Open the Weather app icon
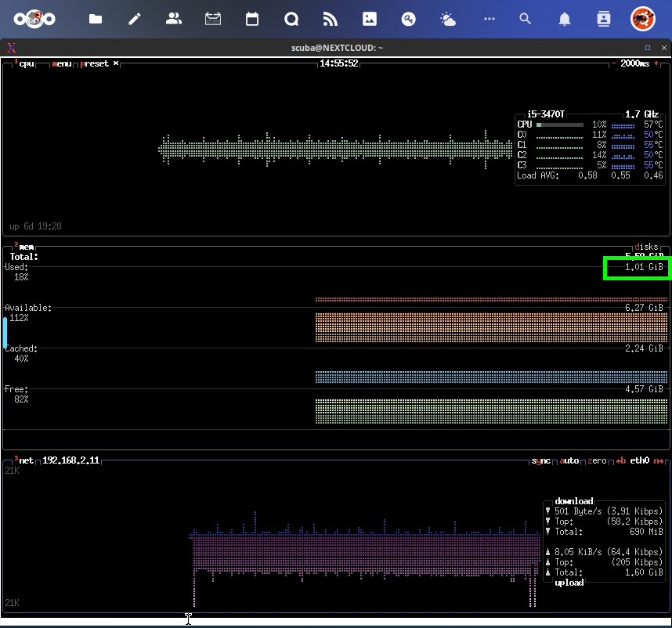The height and width of the screenshot is (628, 672). (x=448, y=20)
